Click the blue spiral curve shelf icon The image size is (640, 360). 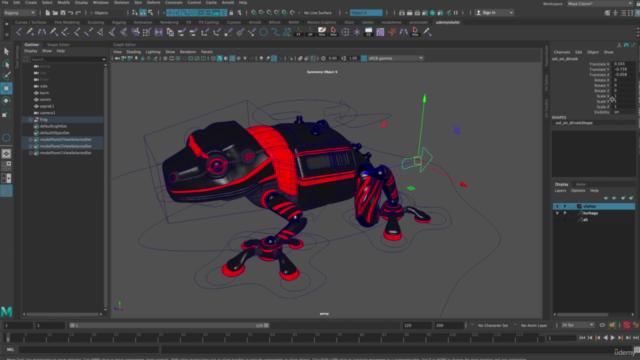tap(287, 32)
